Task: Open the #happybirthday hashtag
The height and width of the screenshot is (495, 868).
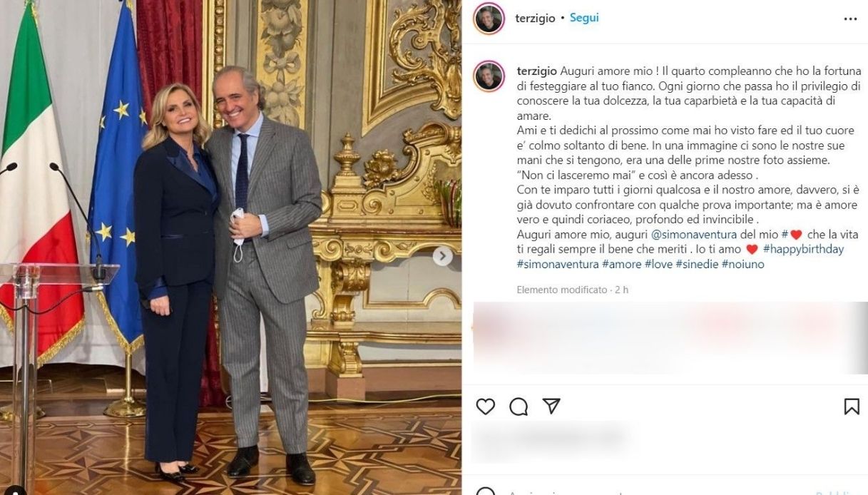Action: point(803,250)
